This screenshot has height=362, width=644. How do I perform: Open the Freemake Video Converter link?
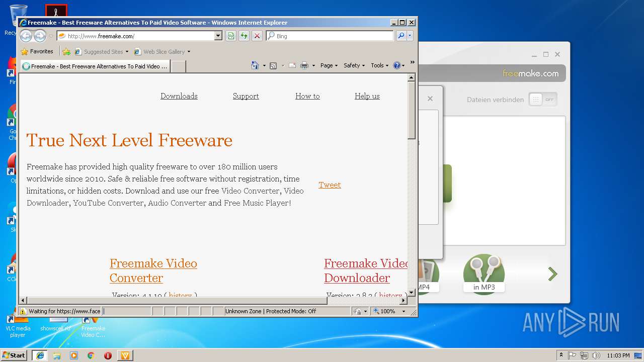point(153,270)
